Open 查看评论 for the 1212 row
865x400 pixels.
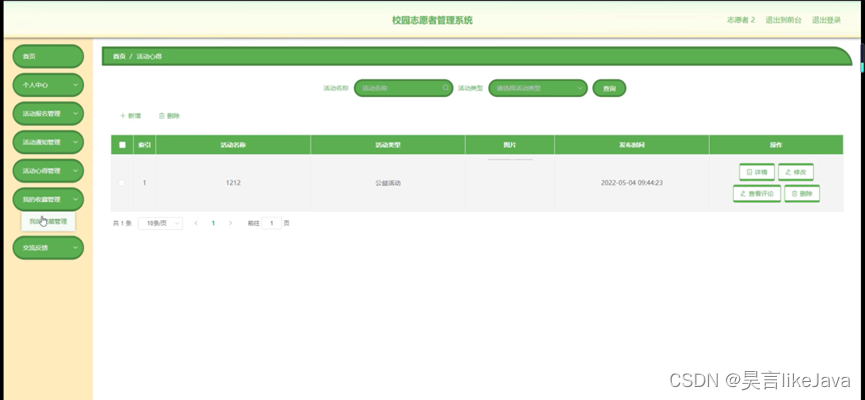[757, 194]
